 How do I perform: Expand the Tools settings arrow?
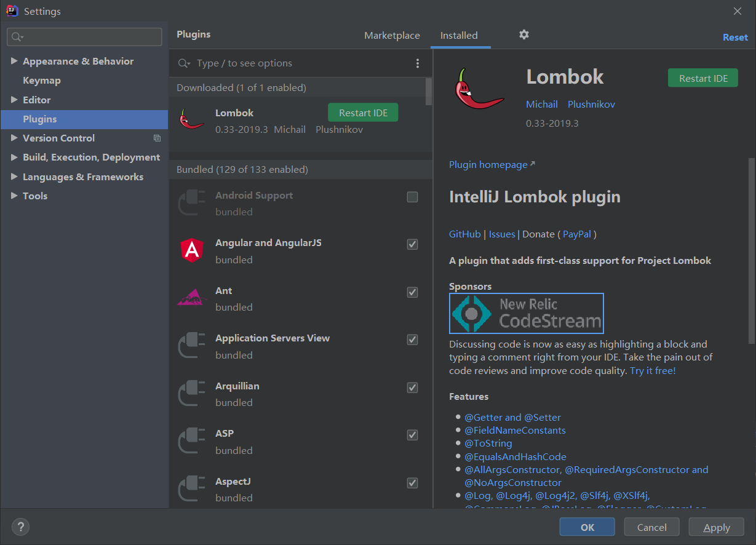tap(14, 196)
